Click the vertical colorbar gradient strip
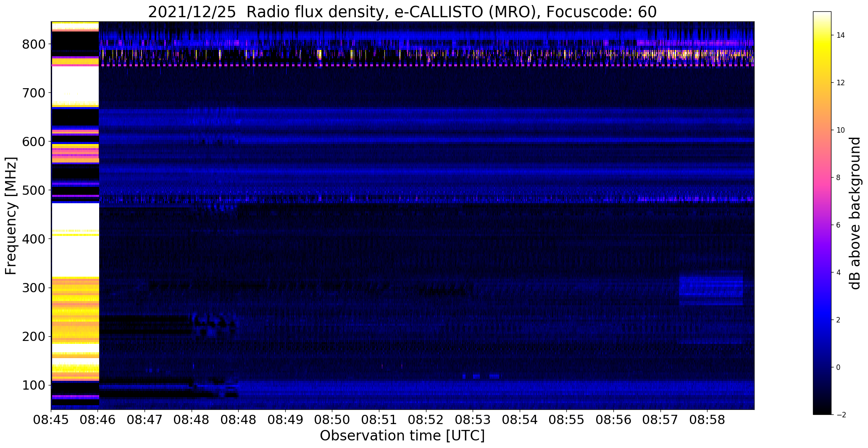868x448 pixels. [x=822, y=213]
